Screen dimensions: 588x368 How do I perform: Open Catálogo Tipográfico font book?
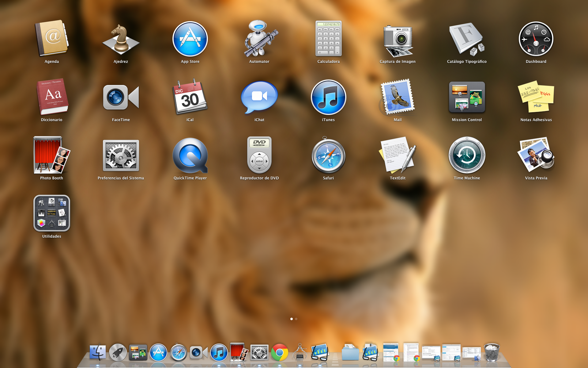(x=467, y=39)
